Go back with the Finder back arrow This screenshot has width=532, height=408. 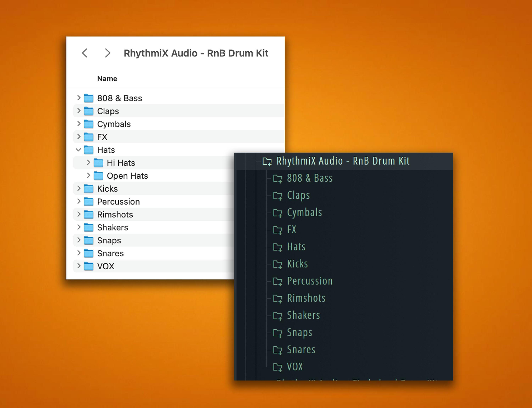point(85,53)
